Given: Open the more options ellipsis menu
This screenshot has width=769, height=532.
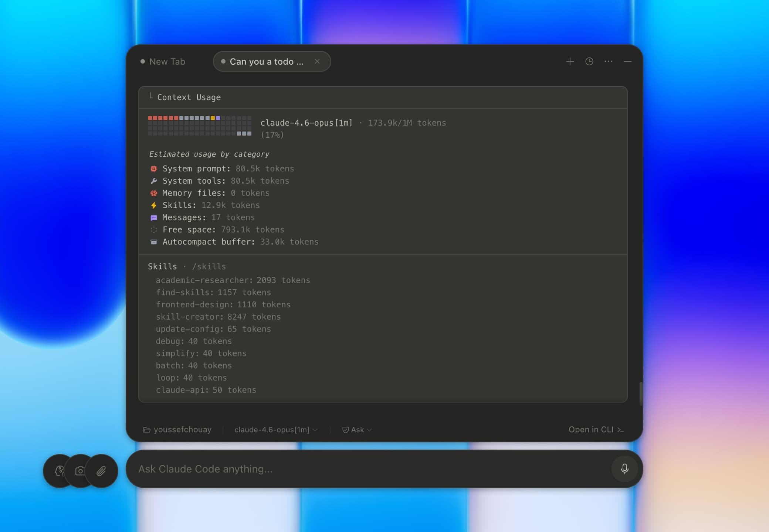Looking at the screenshot, I should [608, 61].
